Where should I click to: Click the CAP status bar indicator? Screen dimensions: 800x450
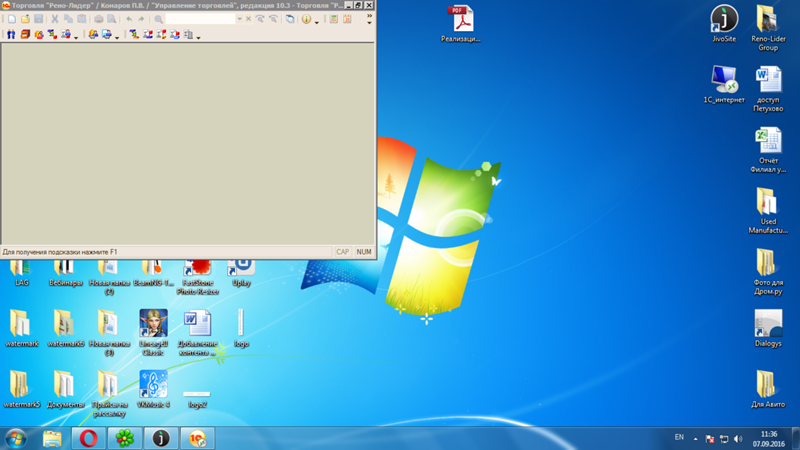[x=342, y=252]
